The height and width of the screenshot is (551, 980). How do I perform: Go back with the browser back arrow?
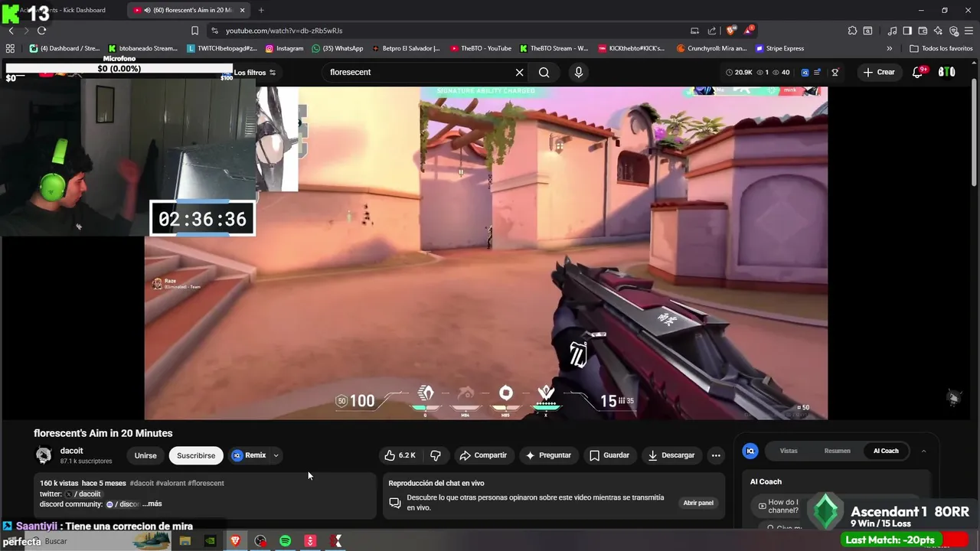tap(11, 31)
